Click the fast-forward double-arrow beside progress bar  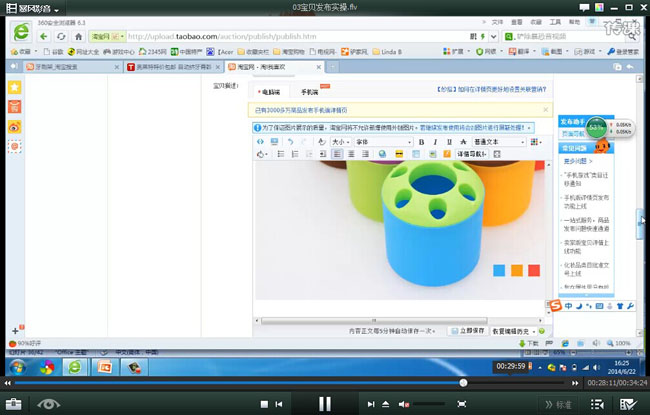tap(575, 383)
